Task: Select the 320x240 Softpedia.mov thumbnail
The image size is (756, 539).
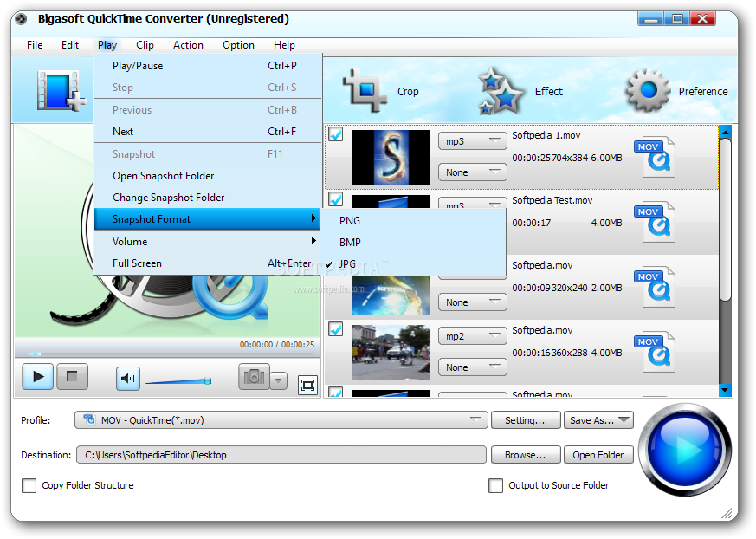Action: click(391, 295)
